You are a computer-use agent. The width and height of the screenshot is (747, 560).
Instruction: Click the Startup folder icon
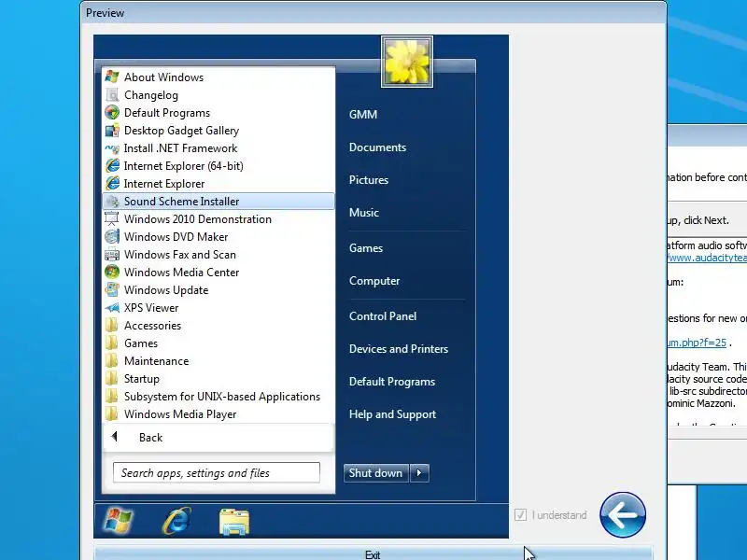[x=112, y=379]
